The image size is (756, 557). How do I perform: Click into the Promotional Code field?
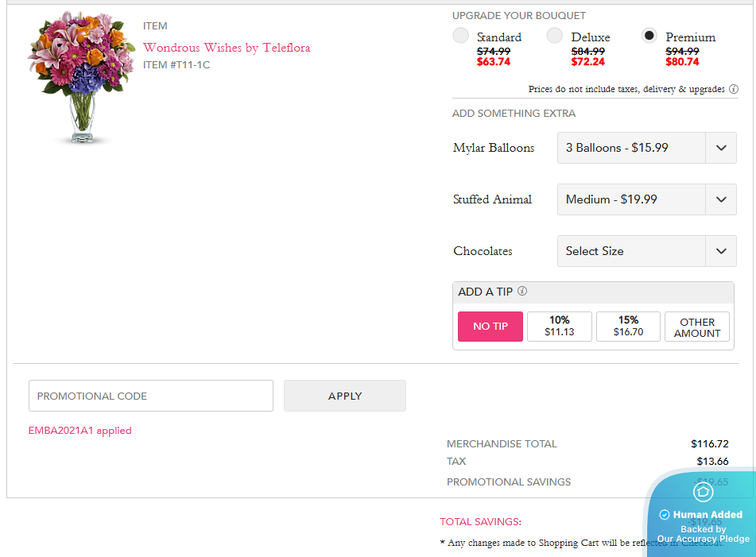pos(151,396)
